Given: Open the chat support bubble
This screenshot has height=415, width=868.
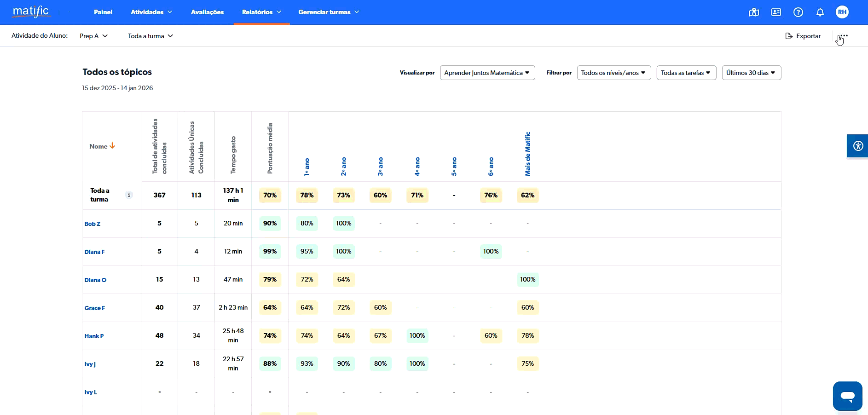Looking at the screenshot, I should [x=847, y=396].
